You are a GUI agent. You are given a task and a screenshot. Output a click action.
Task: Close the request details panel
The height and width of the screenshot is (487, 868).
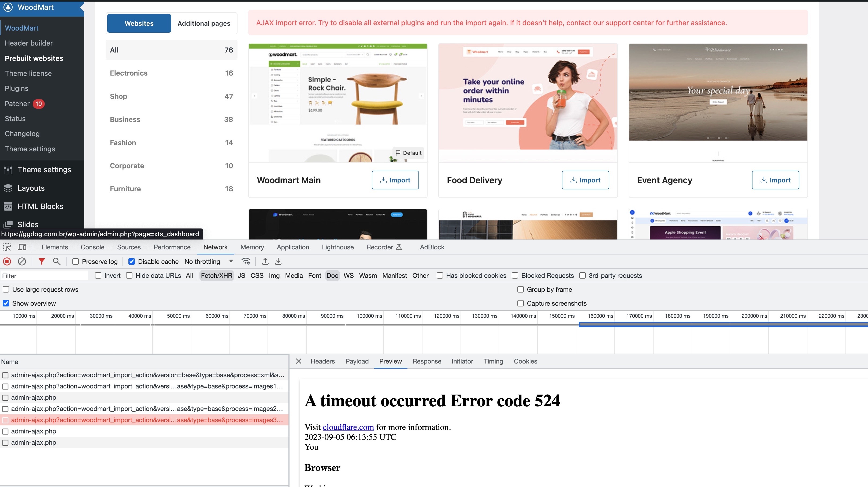pyautogui.click(x=298, y=361)
